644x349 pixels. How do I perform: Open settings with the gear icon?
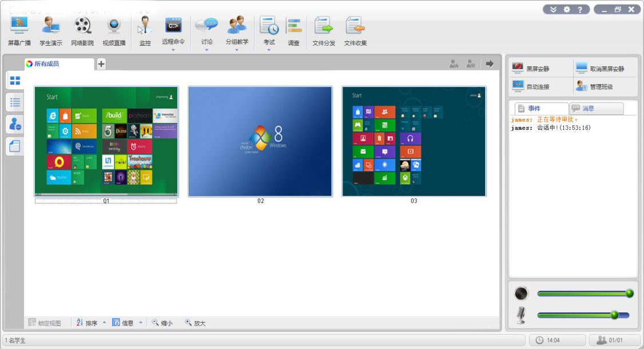567,10
